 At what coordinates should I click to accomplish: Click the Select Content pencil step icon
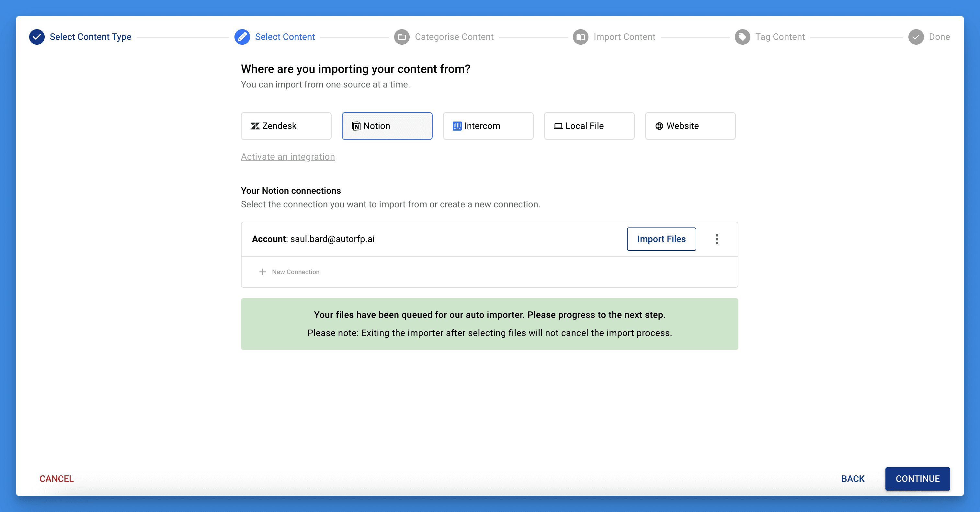pyautogui.click(x=242, y=37)
